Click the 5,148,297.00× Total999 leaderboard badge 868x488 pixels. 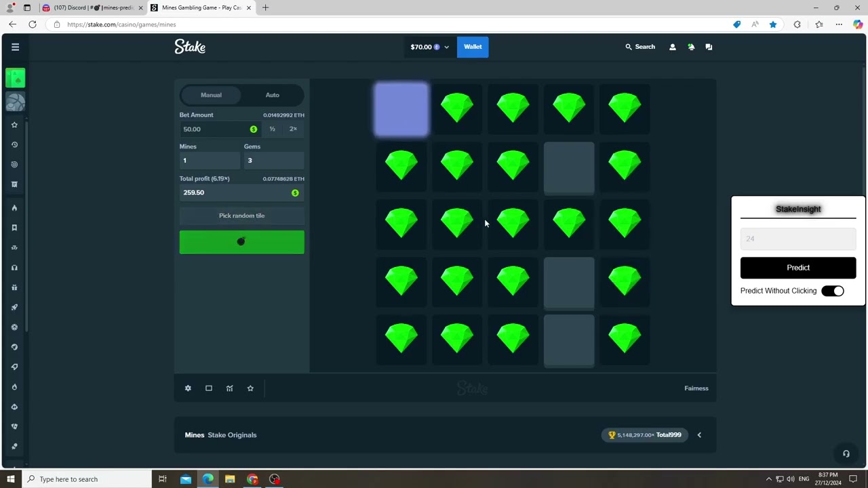tap(645, 435)
